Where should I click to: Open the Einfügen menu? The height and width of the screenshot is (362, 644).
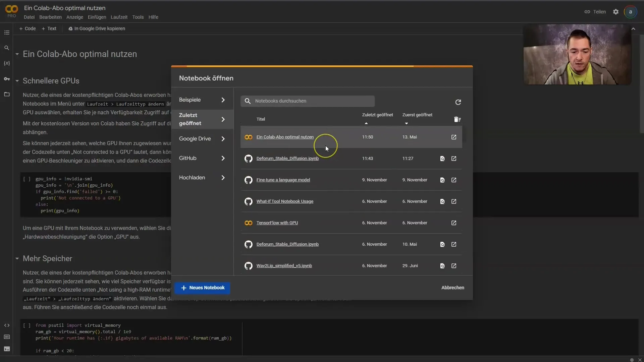pos(97,17)
